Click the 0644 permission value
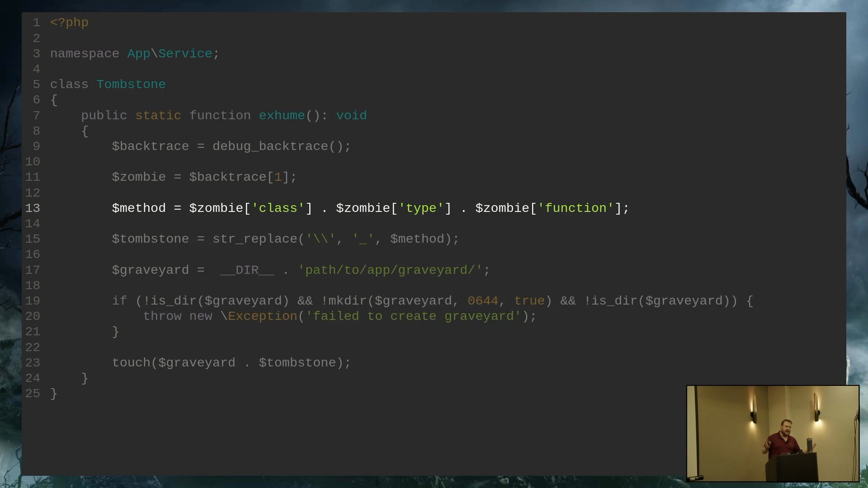 pyautogui.click(x=482, y=301)
